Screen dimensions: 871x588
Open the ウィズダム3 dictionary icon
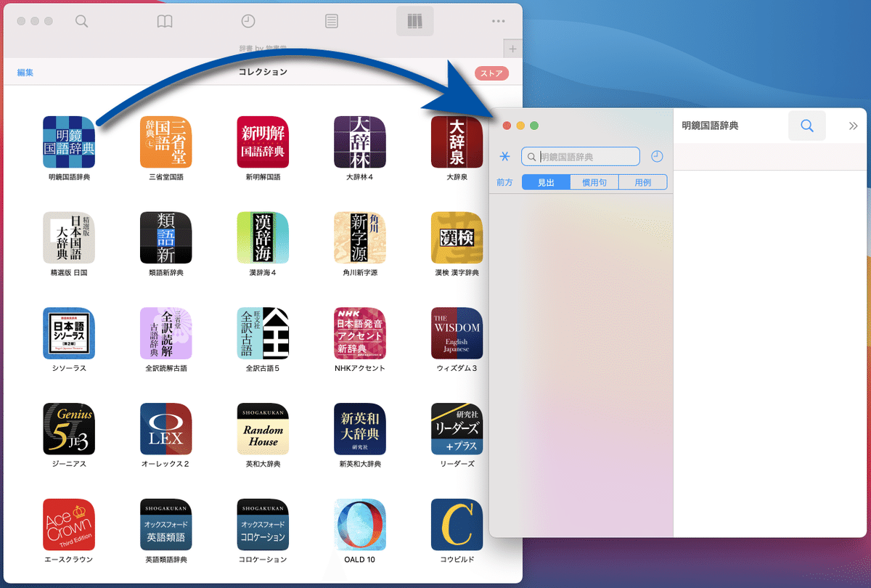click(457, 333)
